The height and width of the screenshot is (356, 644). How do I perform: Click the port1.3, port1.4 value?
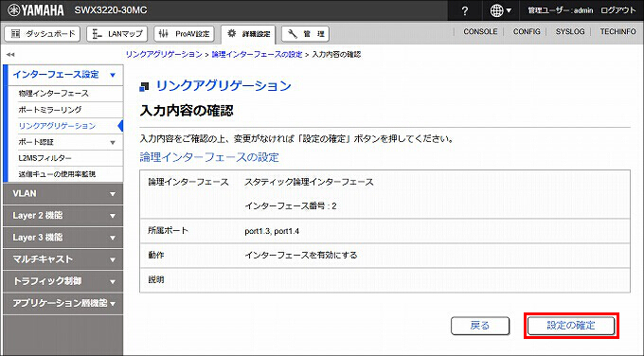[x=272, y=231]
